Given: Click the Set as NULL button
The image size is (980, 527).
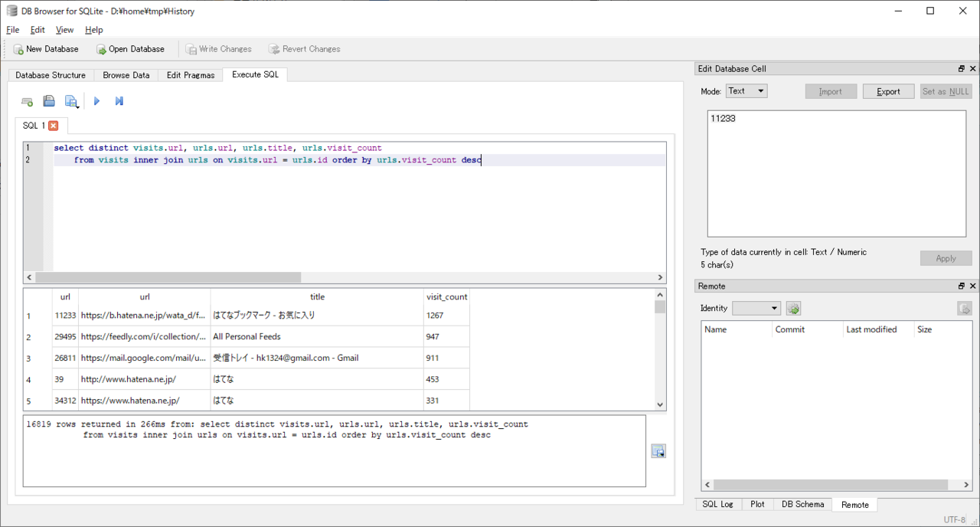Looking at the screenshot, I should pyautogui.click(x=946, y=91).
